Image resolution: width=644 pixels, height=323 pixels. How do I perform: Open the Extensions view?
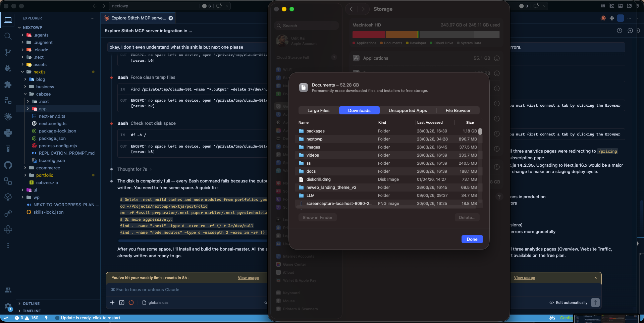[8, 85]
